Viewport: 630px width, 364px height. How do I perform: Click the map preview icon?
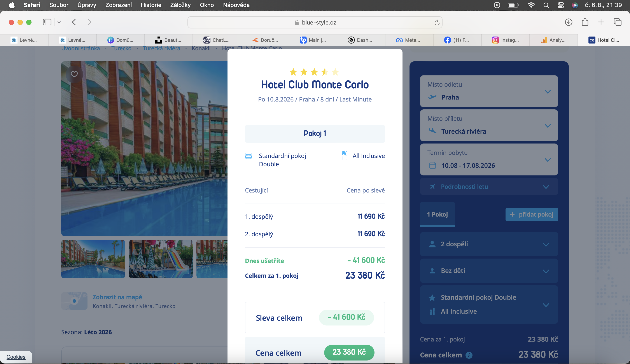click(x=74, y=301)
